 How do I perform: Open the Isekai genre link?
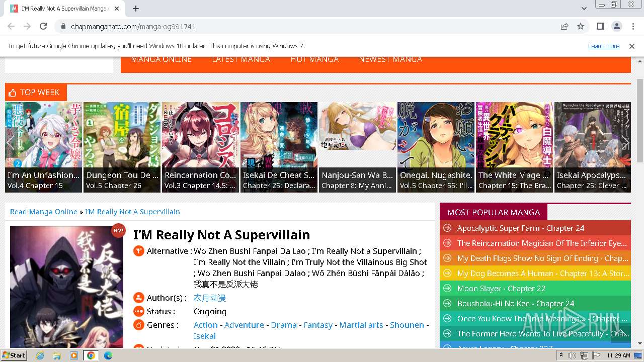click(205, 336)
